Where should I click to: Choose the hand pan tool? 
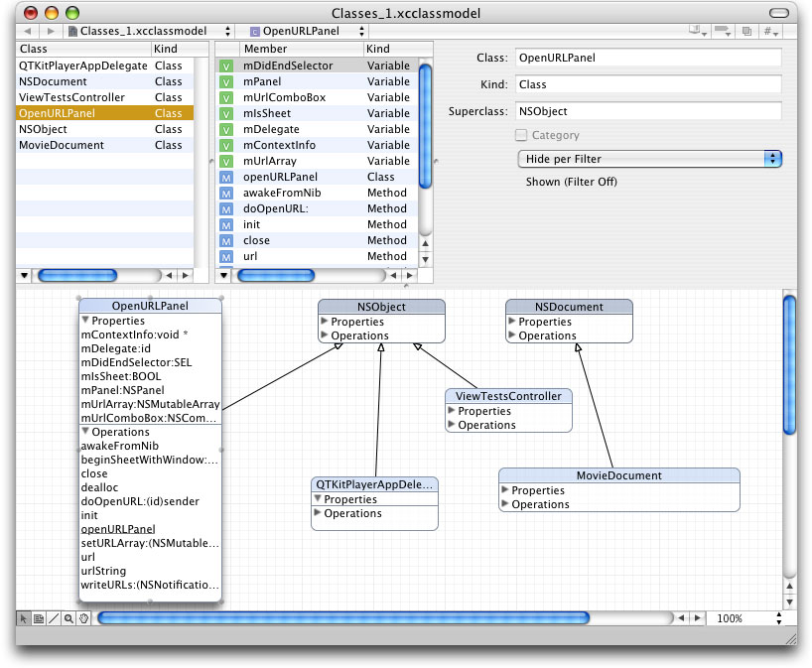[84, 618]
